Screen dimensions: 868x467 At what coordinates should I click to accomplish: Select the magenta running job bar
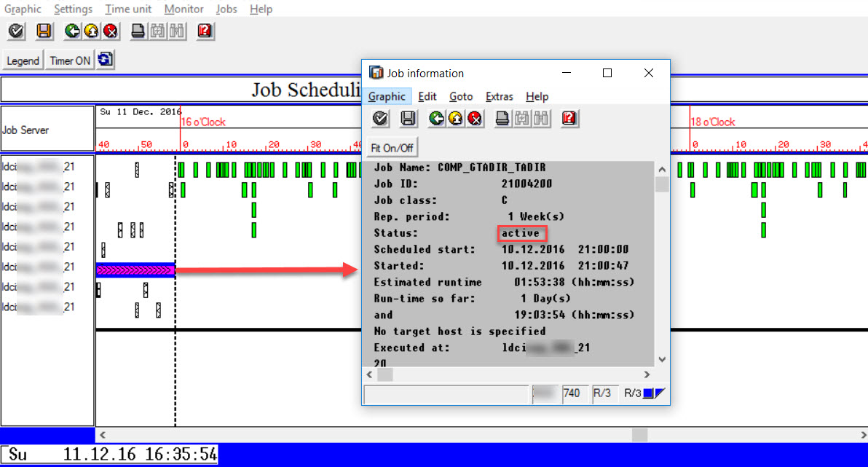click(135, 269)
